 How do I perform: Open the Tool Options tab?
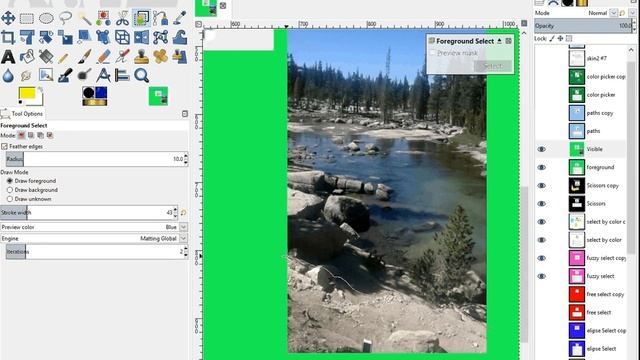(22, 114)
